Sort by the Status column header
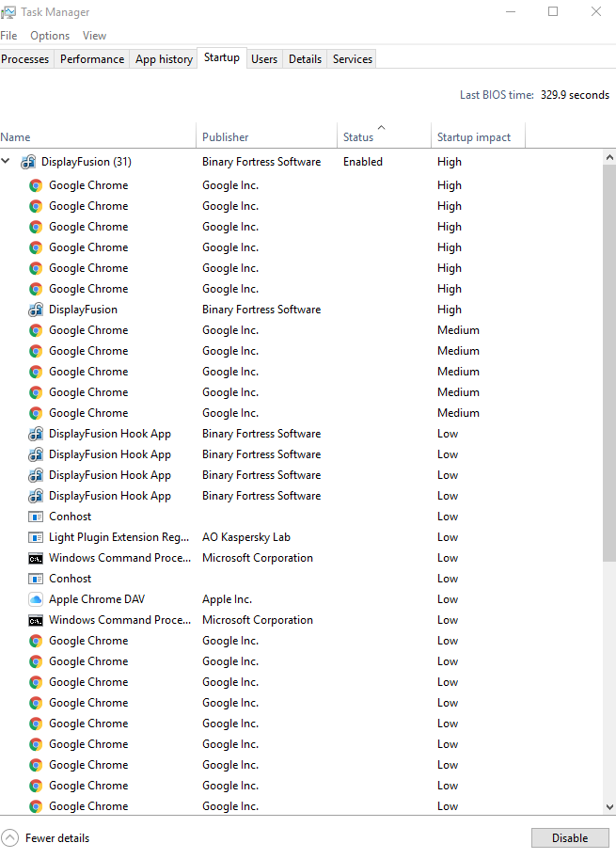The width and height of the screenshot is (616, 859). pyautogui.click(x=384, y=137)
